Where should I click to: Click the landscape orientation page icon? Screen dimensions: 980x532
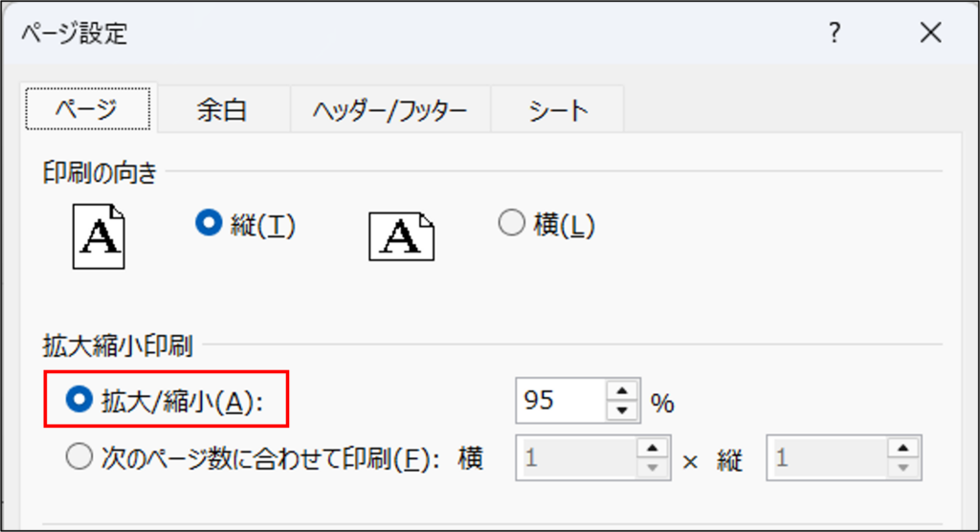pyautogui.click(x=401, y=236)
